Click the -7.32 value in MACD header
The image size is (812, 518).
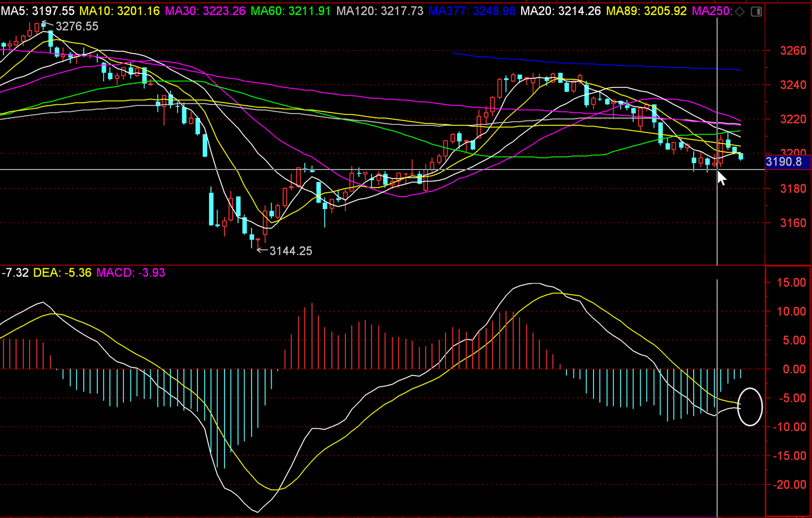[x=15, y=273]
